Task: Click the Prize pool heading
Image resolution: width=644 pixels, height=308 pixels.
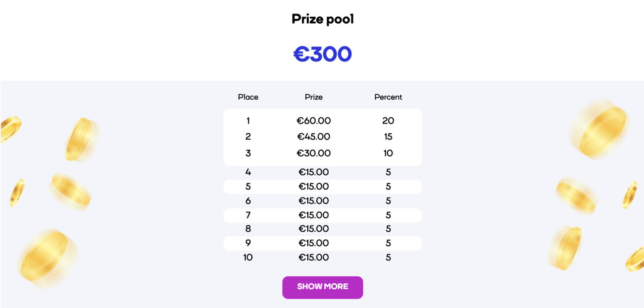Action: click(x=322, y=19)
